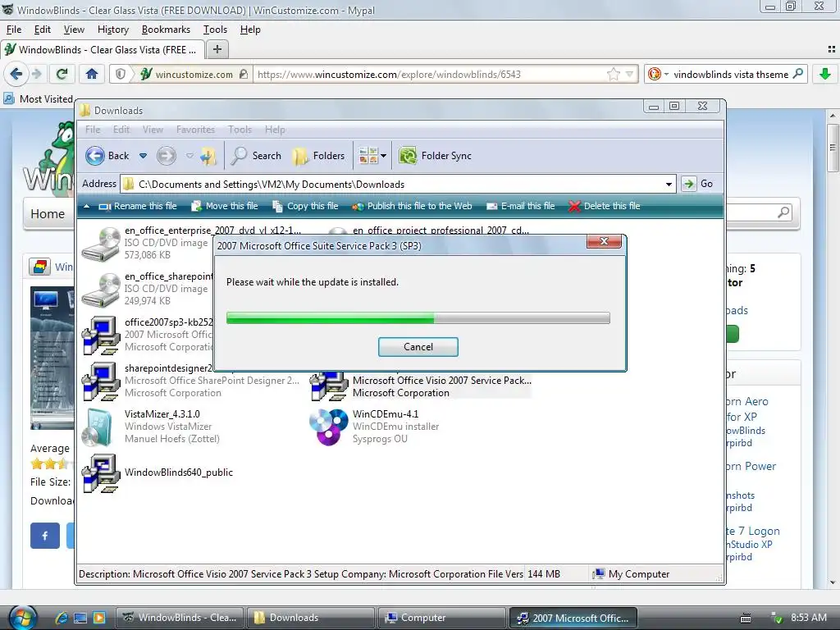Bookmark page with the star icon
Screen dimensions: 840x630
[x=613, y=74]
